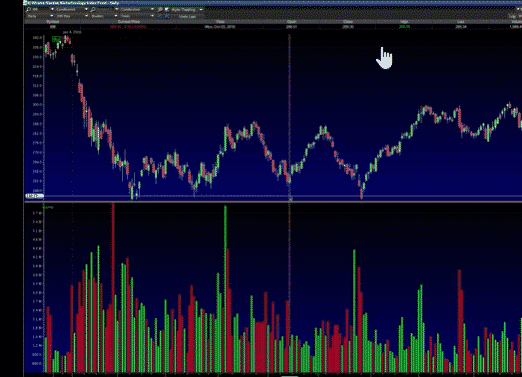
Task: Click the Close column header
Action: 348,22
